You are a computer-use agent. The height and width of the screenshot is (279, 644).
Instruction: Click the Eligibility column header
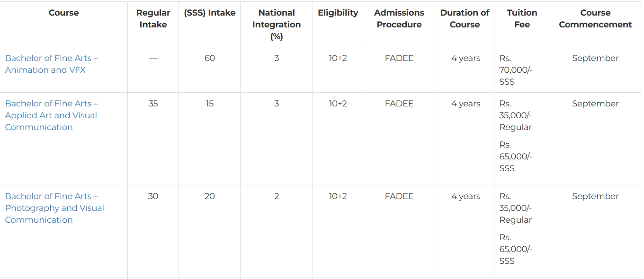click(x=338, y=13)
